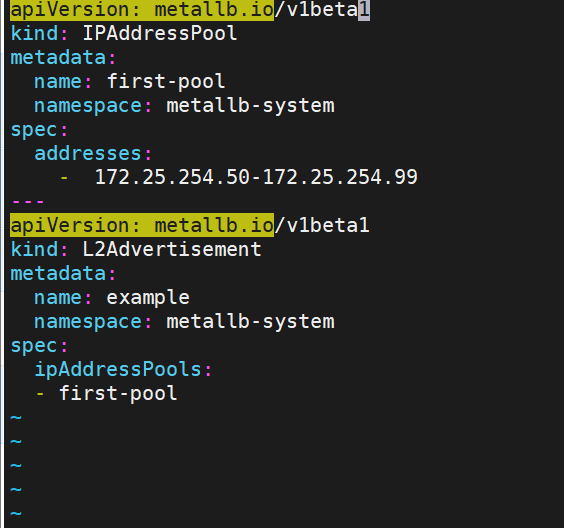Click the 'kind' key before IPAddressPool

pyautogui.click(x=34, y=33)
